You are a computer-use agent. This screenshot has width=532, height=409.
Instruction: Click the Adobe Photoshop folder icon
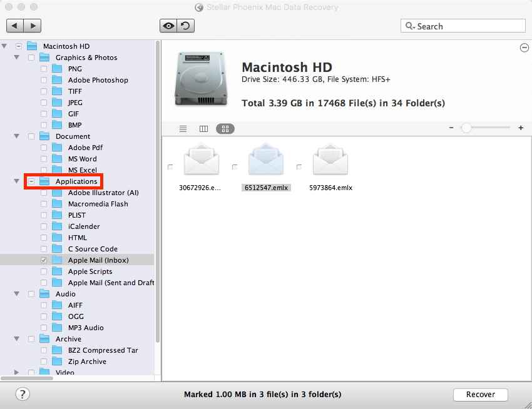(57, 79)
